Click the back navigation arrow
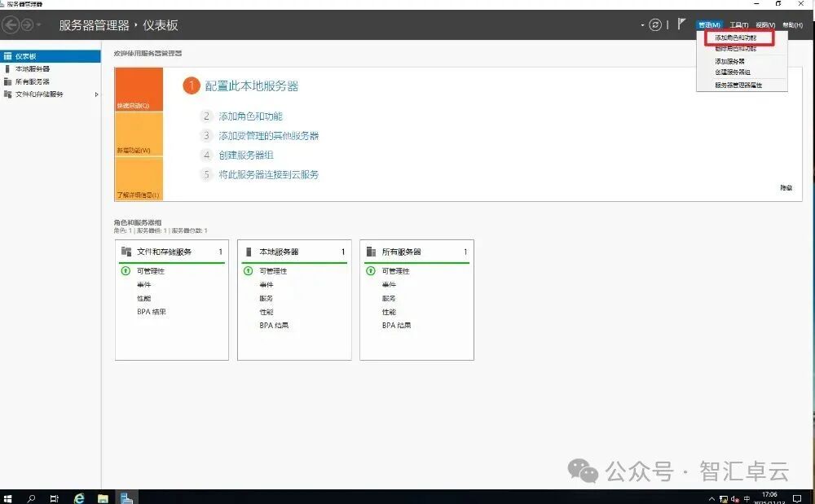 tap(11, 24)
